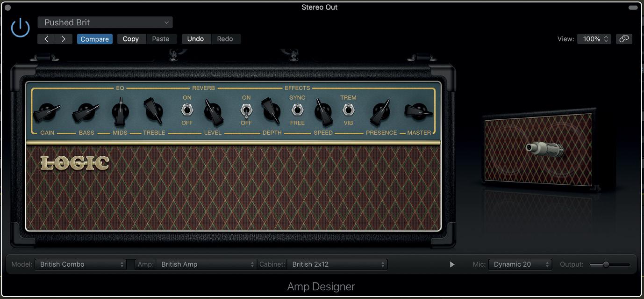Go to next preset arrow
Screen dimensions: 644x299
pyautogui.click(x=63, y=39)
